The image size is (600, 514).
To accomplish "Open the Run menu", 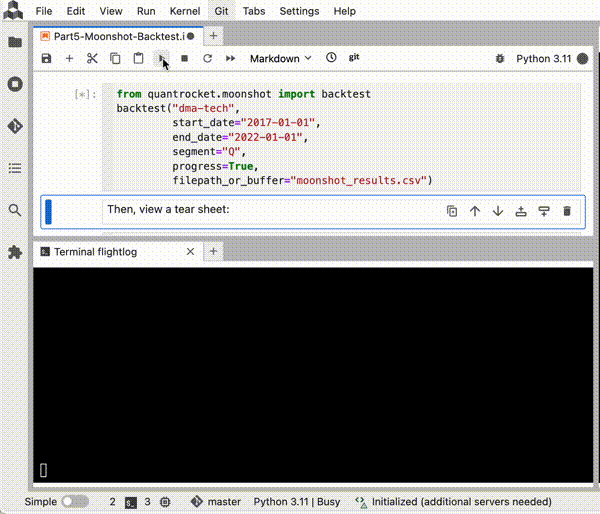I will click(x=146, y=11).
